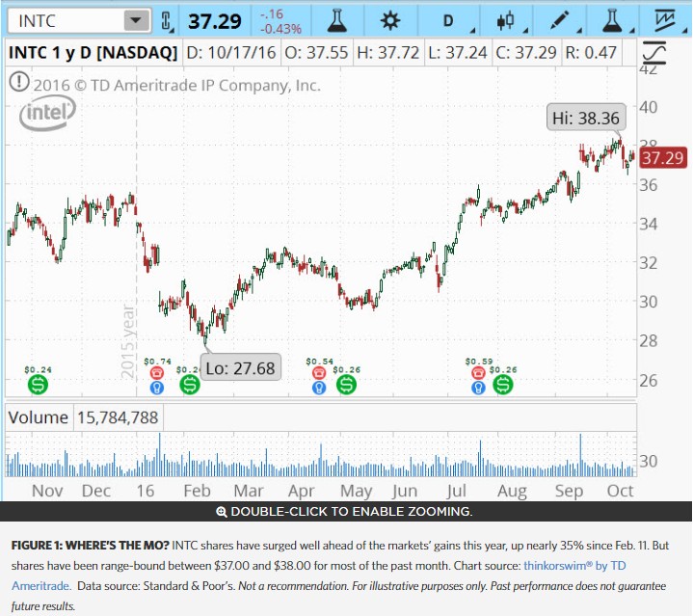Click the Oct label on the time axis
This screenshot has height=616, width=693.
tap(620, 491)
